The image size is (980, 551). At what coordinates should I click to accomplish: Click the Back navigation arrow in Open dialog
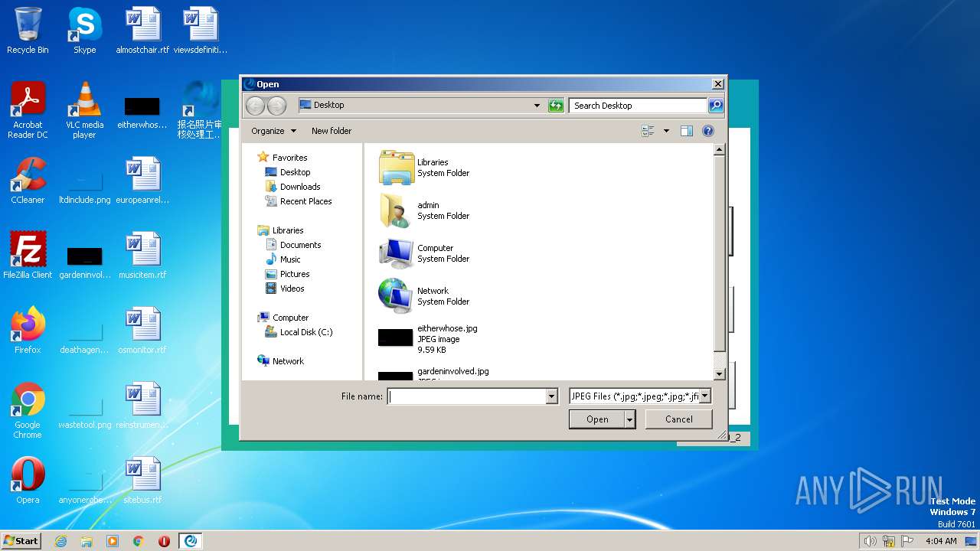click(255, 106)
